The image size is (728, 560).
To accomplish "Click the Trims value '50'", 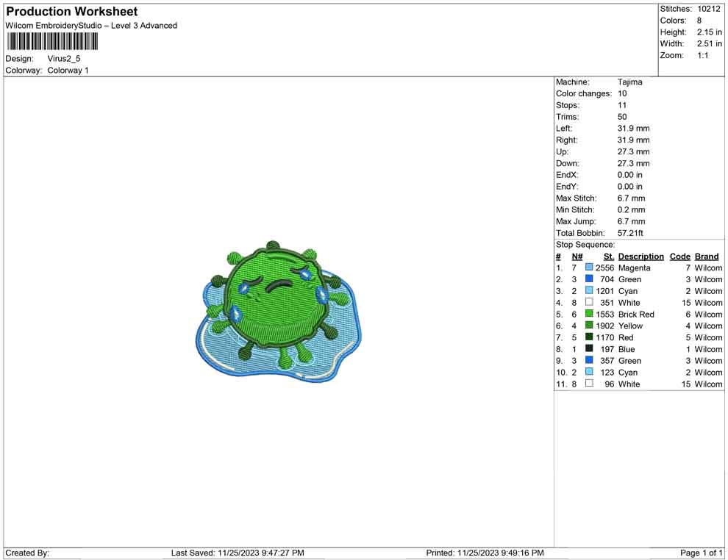I will (622, 116).
